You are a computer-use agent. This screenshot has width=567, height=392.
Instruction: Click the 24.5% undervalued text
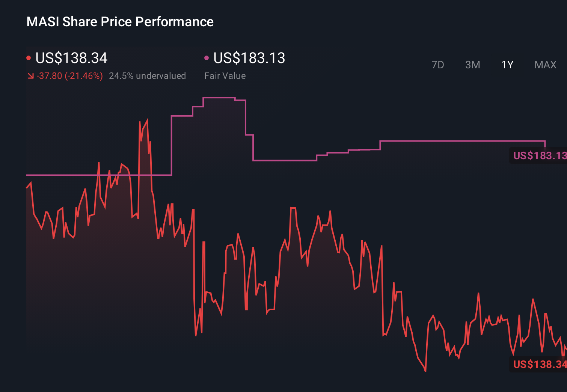[x=148, y=75]
